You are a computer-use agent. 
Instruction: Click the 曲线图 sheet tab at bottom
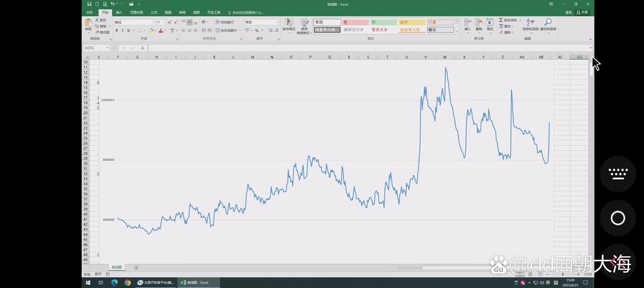pyautogui.click(x=117, y=267)
